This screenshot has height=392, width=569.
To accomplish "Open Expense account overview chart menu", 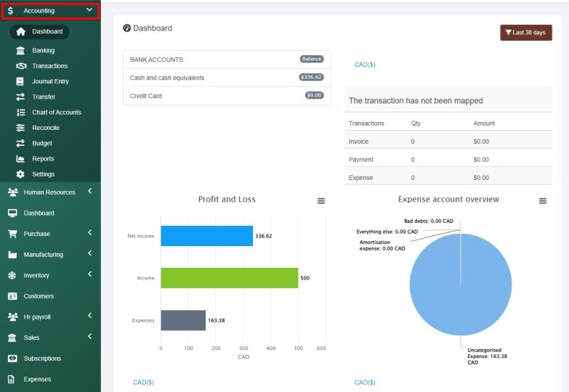I will pos(542,201).
